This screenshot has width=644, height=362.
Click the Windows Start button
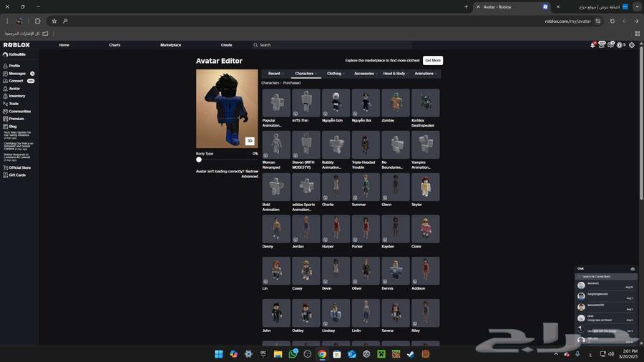coord(219,354)
